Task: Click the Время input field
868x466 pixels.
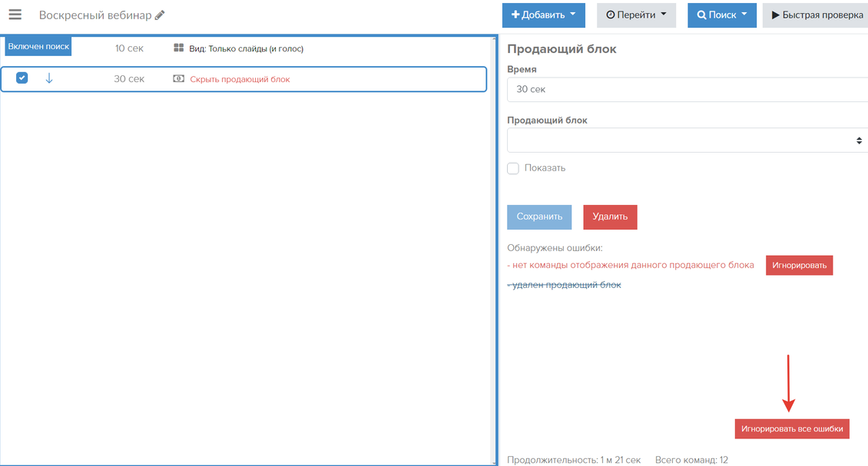Action: (687, 89)
